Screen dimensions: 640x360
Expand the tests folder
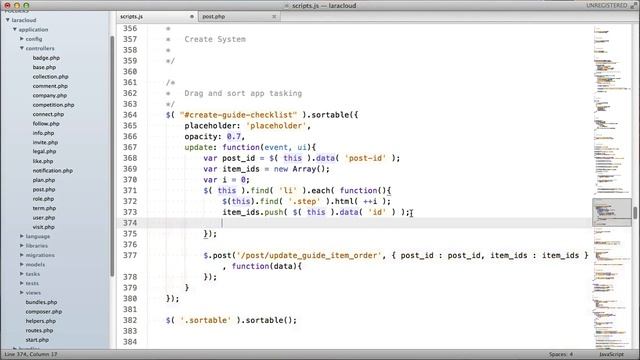22,283
